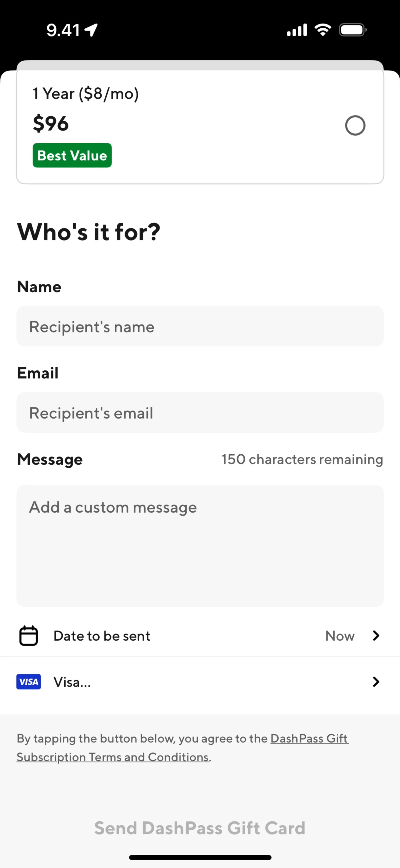The image size is (400, 868).
Task: Tap the Now value for send date
Action: coord(340,636)
